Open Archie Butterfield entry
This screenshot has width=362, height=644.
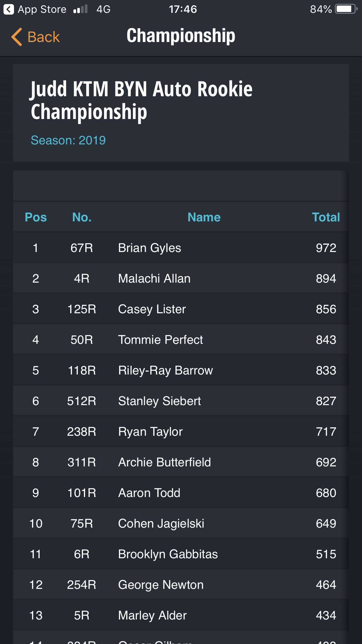pyautogui.click(x=181, y=462)
